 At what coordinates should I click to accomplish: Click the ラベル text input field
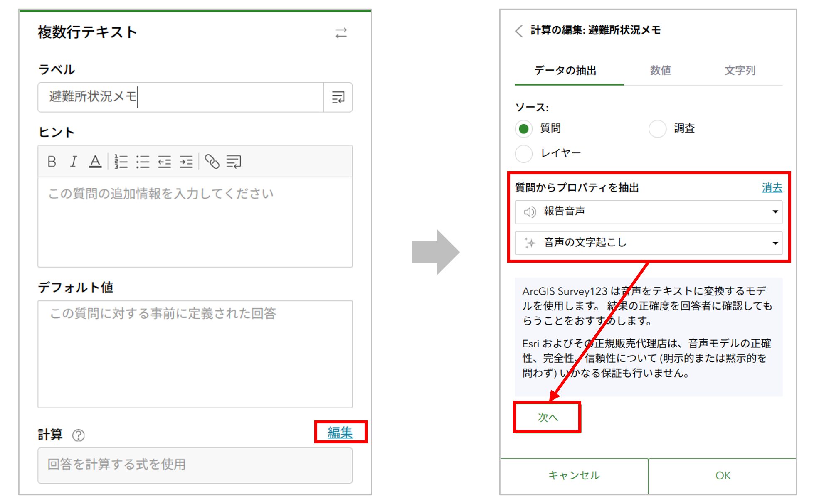tap(181, 97)
